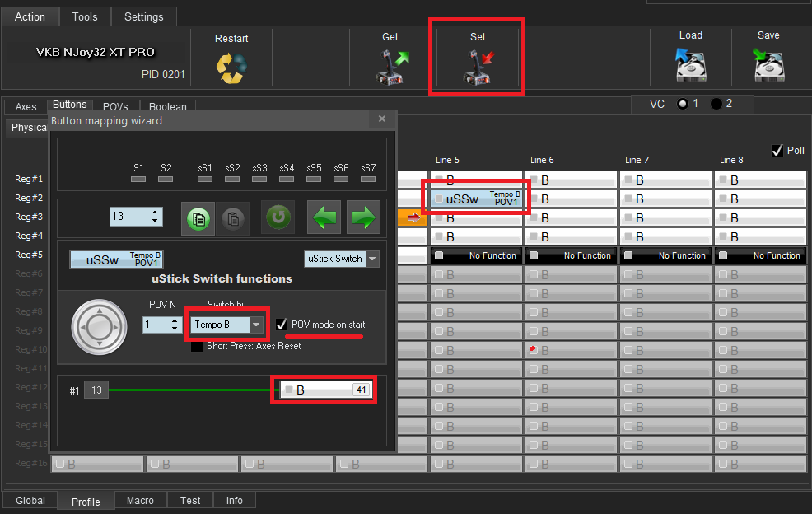
Task: Switch to the Axes tab
Action: [26, 107]
